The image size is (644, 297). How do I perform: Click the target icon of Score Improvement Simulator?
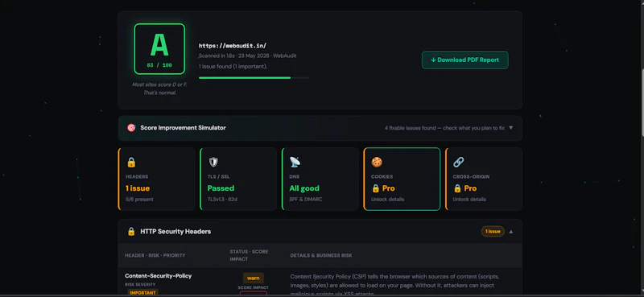(131, 128)
